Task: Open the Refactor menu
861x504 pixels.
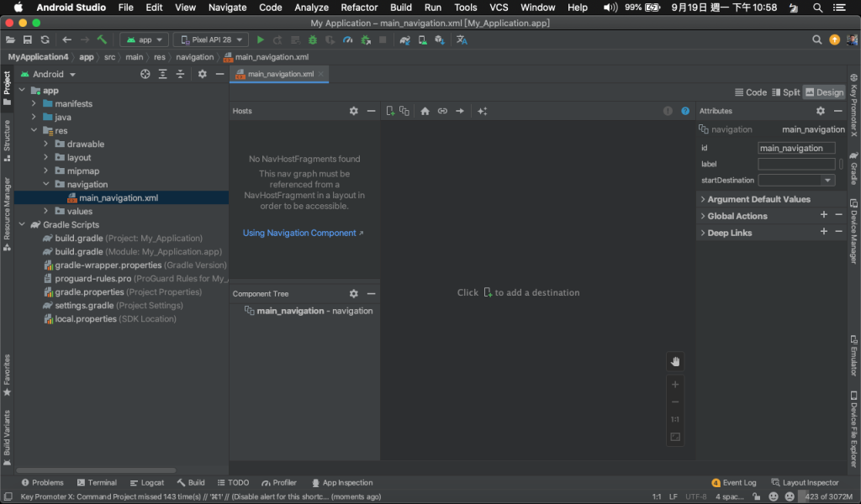Action: 359,8
